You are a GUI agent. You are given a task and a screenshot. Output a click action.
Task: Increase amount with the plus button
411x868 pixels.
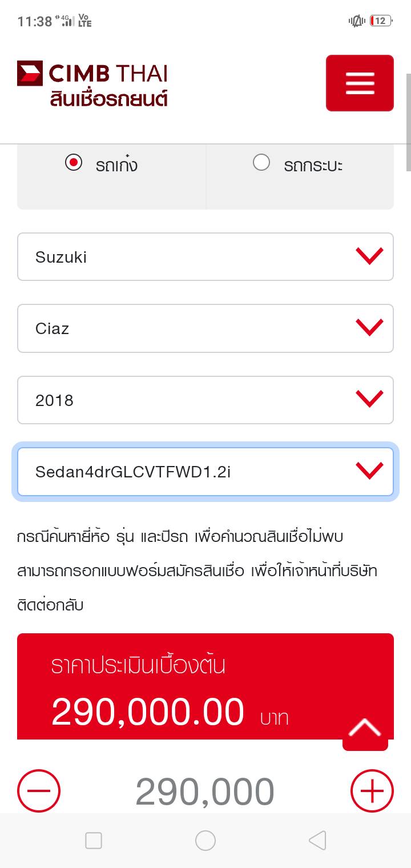pos(372,791)
